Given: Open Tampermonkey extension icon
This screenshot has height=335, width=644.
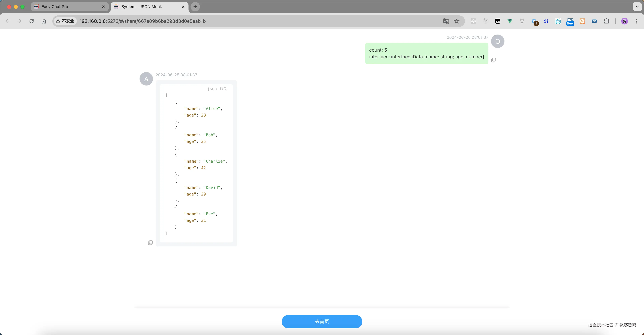Looking at the screenshot, I should pyautogui.click(x=497, y=21).
